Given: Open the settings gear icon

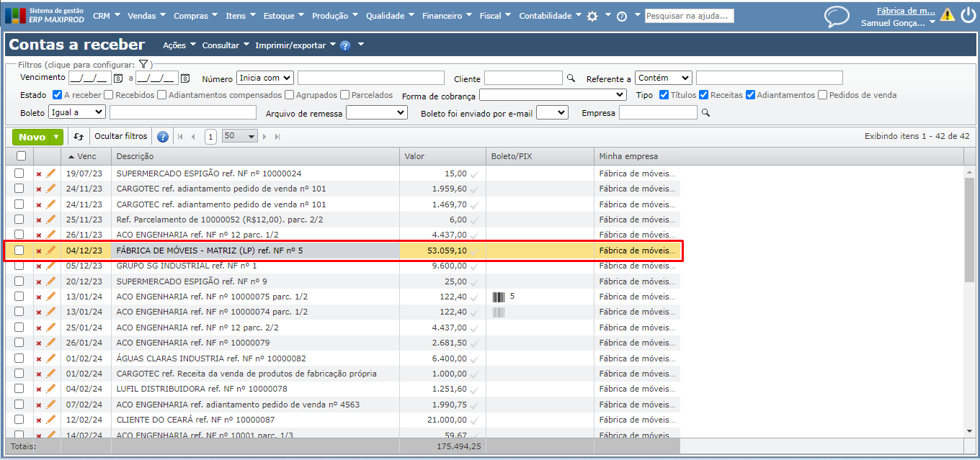Looking at the screenshot, I should 592,16.
